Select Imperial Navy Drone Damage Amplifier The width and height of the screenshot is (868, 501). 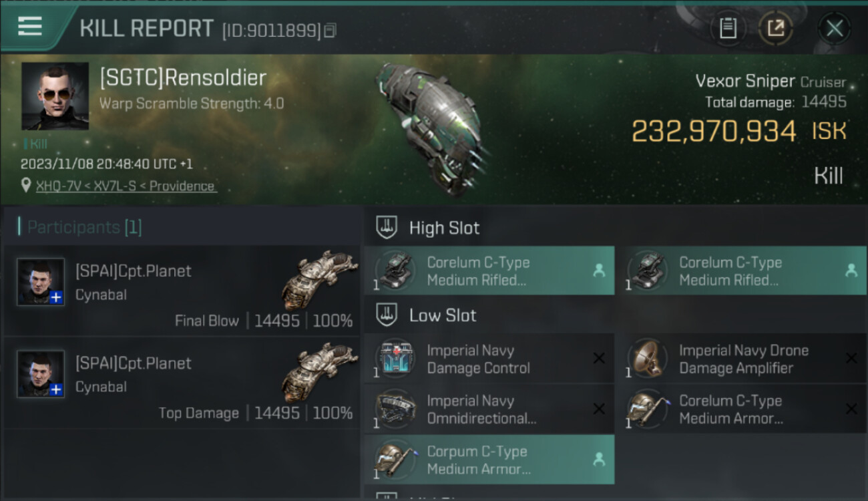(x=741, y=359)
